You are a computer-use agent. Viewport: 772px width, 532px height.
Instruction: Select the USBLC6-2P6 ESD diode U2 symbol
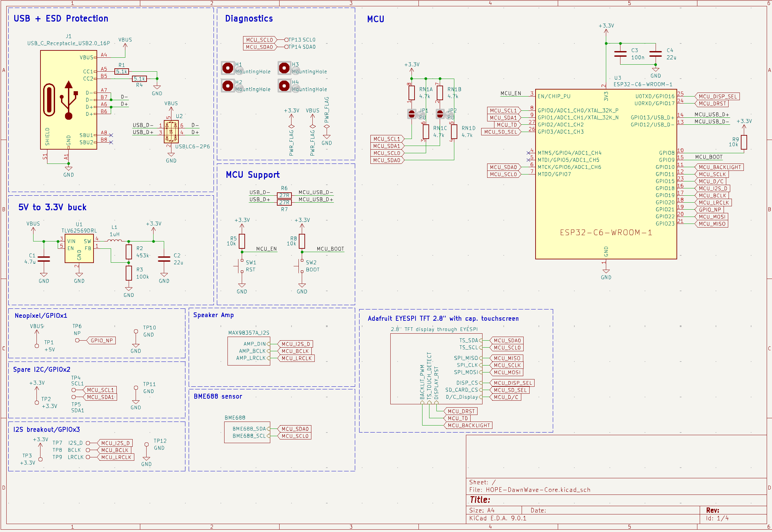(171, 132)
